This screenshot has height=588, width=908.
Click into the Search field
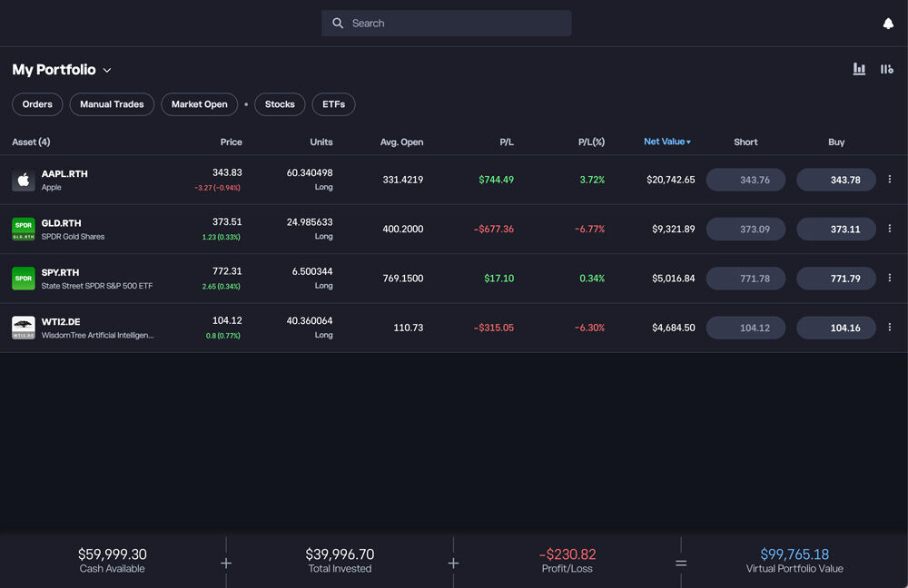(x=447, y=24)
